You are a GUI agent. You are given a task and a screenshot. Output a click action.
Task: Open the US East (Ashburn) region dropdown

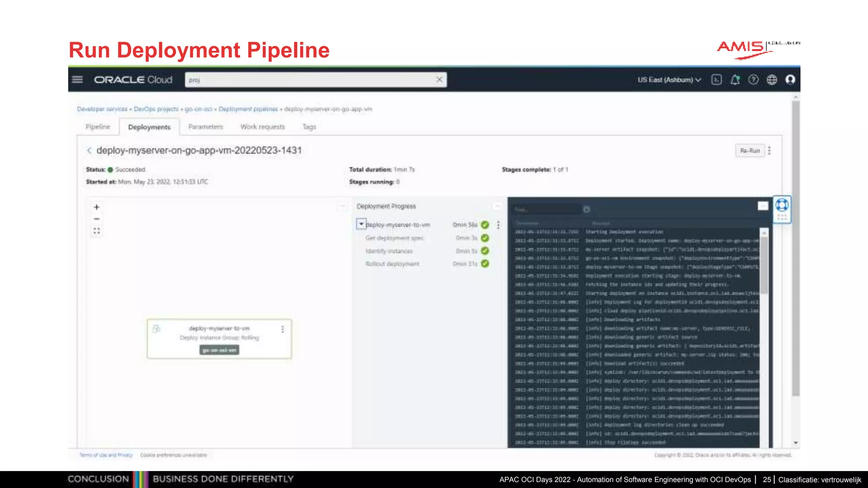click(x=669, y=80)
